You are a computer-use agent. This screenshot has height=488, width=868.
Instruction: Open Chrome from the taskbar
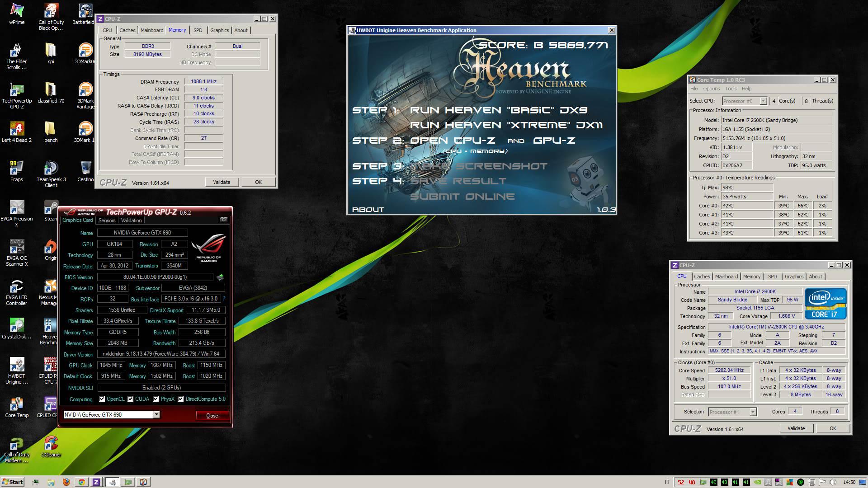tap(81, 482)
